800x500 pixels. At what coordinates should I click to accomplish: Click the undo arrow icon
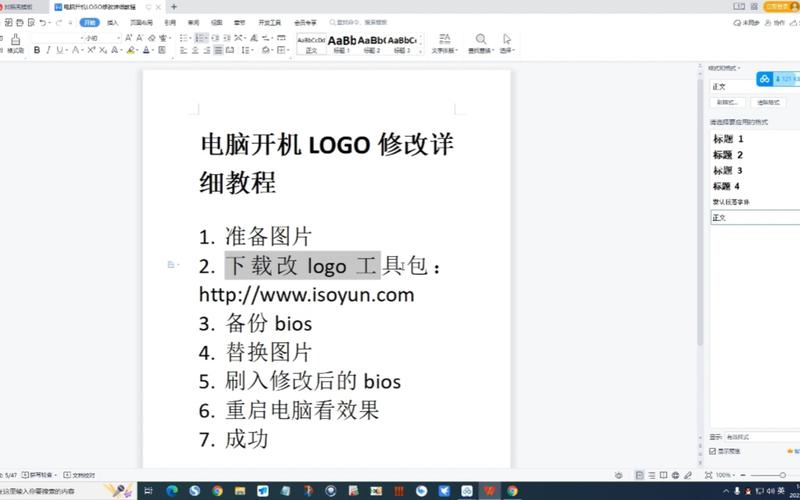42,22
